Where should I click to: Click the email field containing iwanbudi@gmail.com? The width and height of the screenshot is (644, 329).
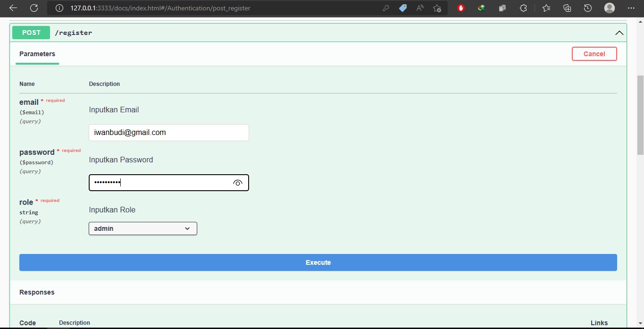(168, 133)
